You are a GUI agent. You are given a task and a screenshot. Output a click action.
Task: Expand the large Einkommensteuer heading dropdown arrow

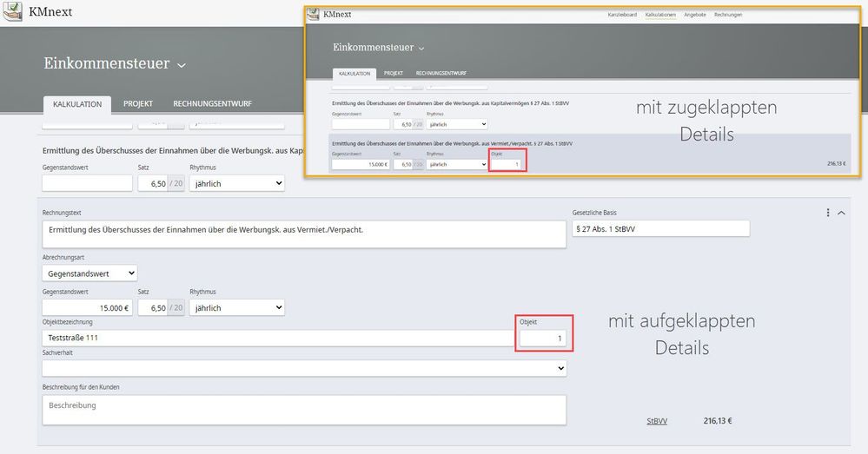tap(182, 64)
